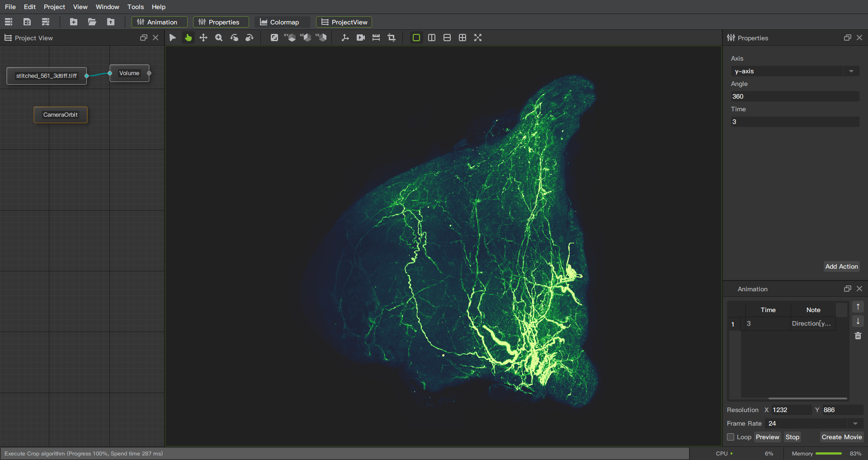This screenshot has height=460, width=868.
Task: Select the Volume node
Action: (129, 73)
